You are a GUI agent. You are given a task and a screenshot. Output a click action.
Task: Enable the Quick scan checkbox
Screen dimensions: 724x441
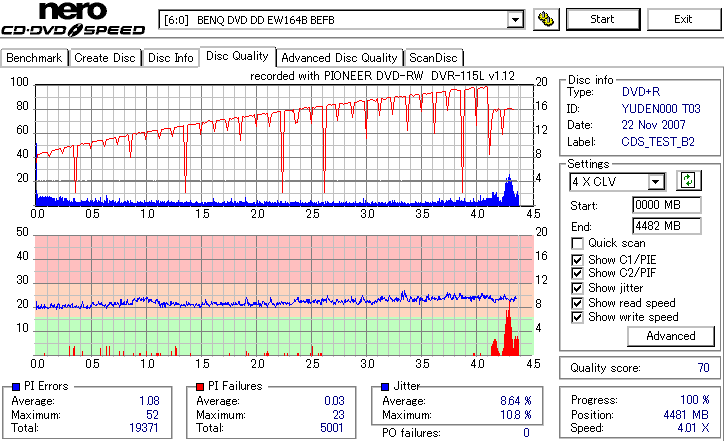577,243
